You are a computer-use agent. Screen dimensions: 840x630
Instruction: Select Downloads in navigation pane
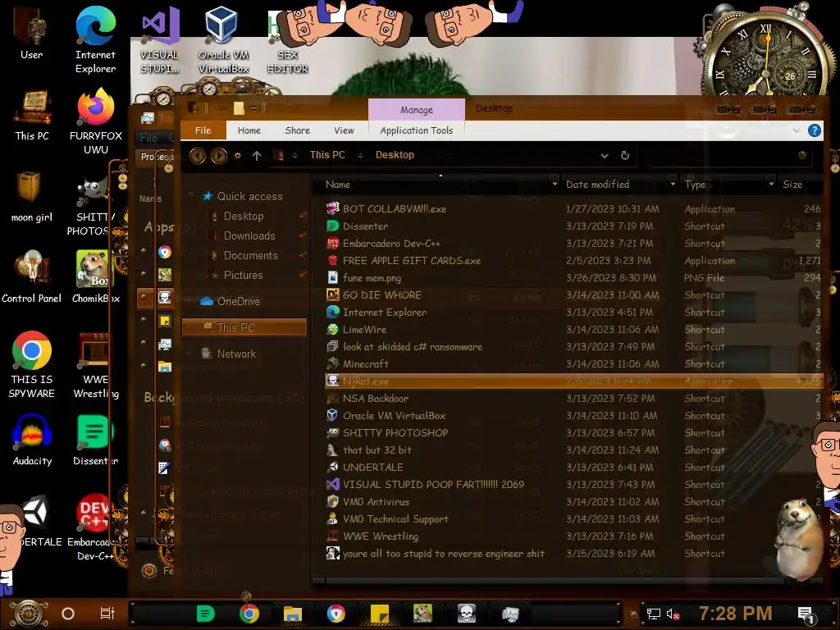[x=249, y=235]
